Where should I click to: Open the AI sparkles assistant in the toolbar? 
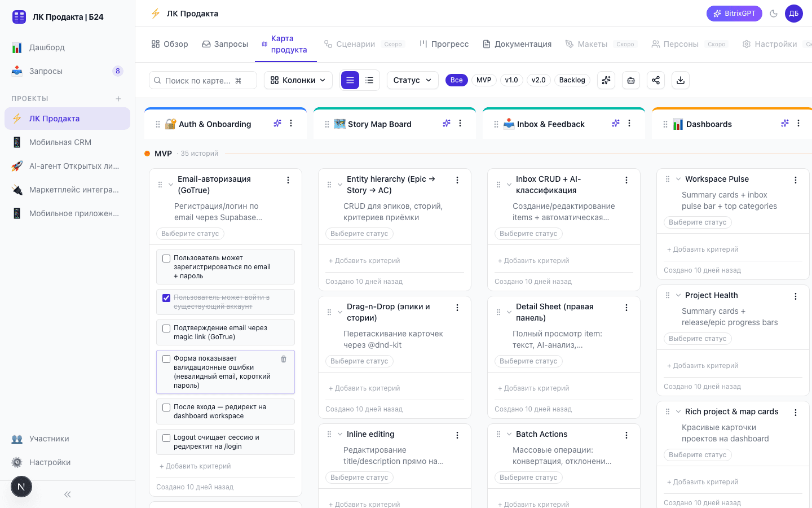[606, 80]
